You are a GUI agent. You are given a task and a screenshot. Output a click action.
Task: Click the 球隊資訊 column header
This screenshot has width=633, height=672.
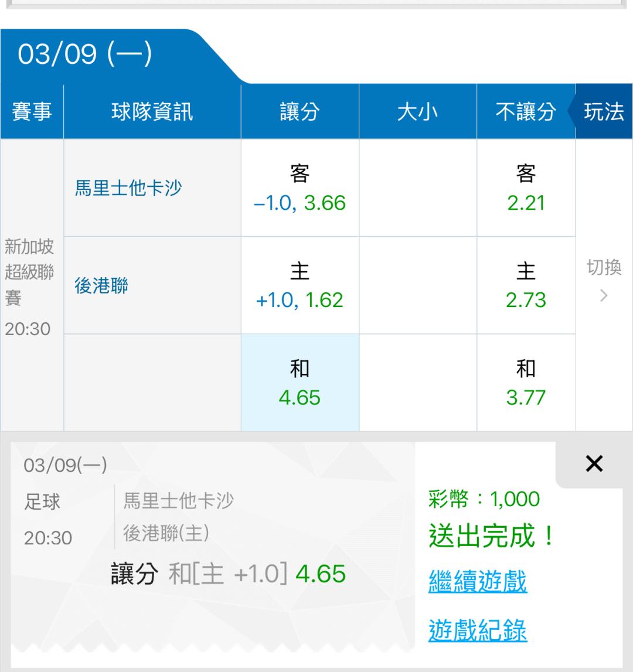pyautogui.click(x=152, y=112)
